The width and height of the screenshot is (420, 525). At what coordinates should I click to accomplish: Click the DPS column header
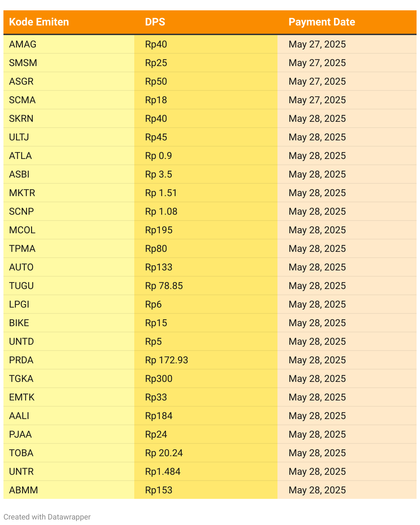coord(155,22)
